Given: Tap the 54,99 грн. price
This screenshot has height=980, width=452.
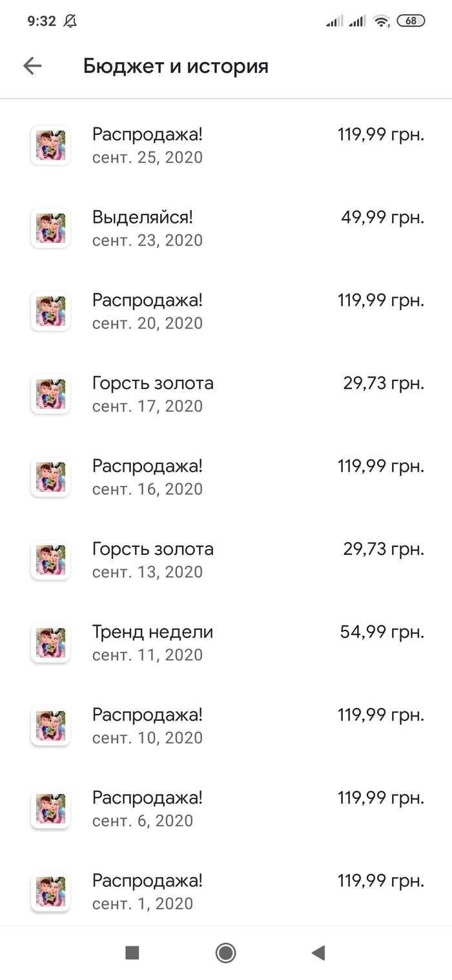Looking at the screenshot, I should [382, 632].
